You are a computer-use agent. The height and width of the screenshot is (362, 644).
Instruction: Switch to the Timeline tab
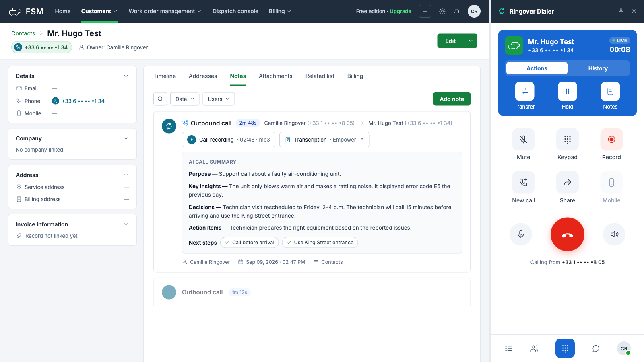[165, 76]
